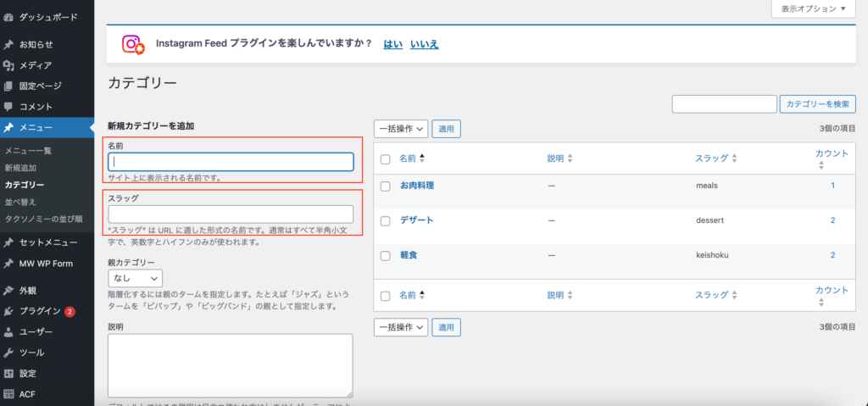This screenshot has height=406, width=868.
Task: Focus the category search input field
Action: (725, 104)
